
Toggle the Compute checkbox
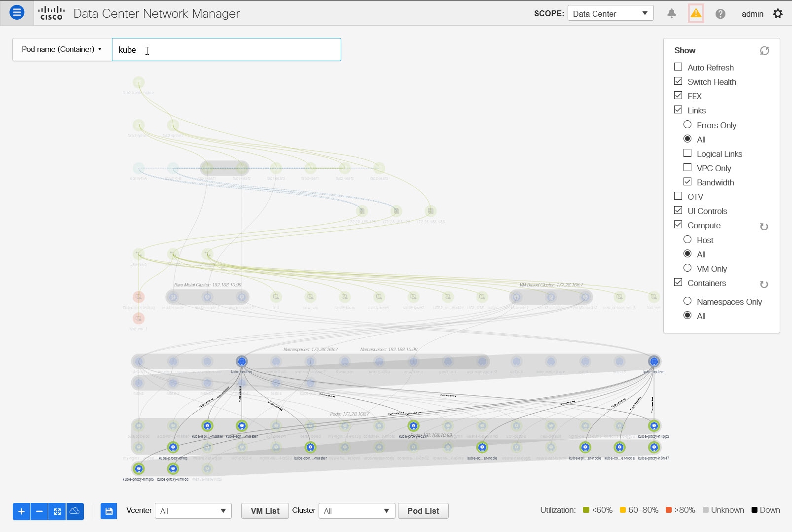pos(678,224)
